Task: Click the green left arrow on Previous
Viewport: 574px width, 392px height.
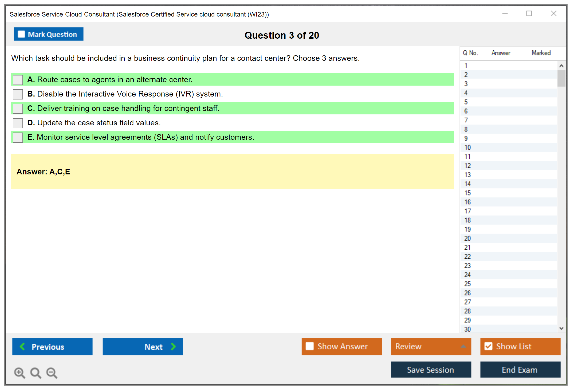Action: (x=23, y=346)
